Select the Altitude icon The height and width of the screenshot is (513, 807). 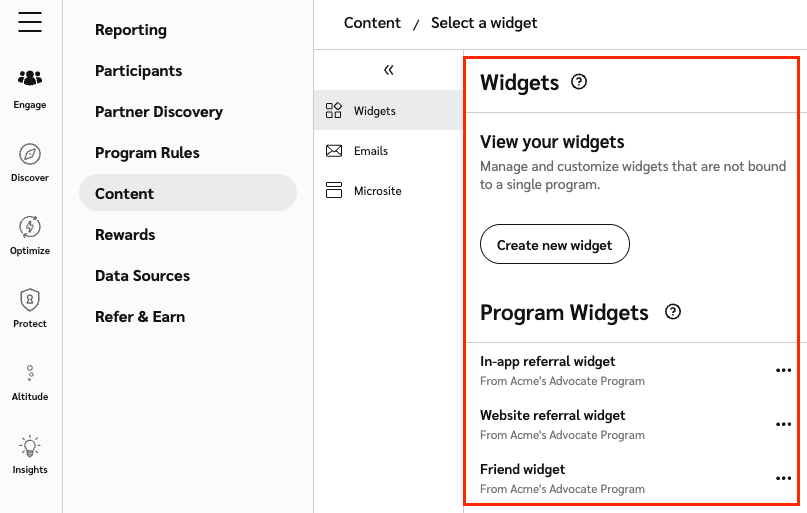[30, 373]
